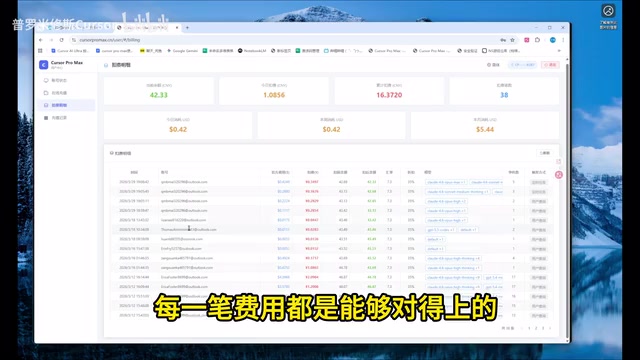Screen dimensions: 640x360
Task: Click the claude-4.6-opus-max +1 model tag
Action: [446, 182]
